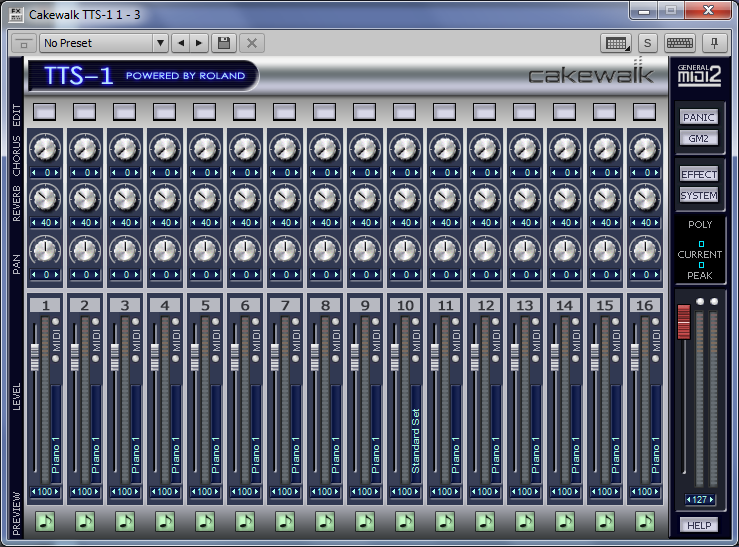This screenshot has width=739, height=547.
Task: Open the keyboard input options icon with arrow
Action: 616,43
